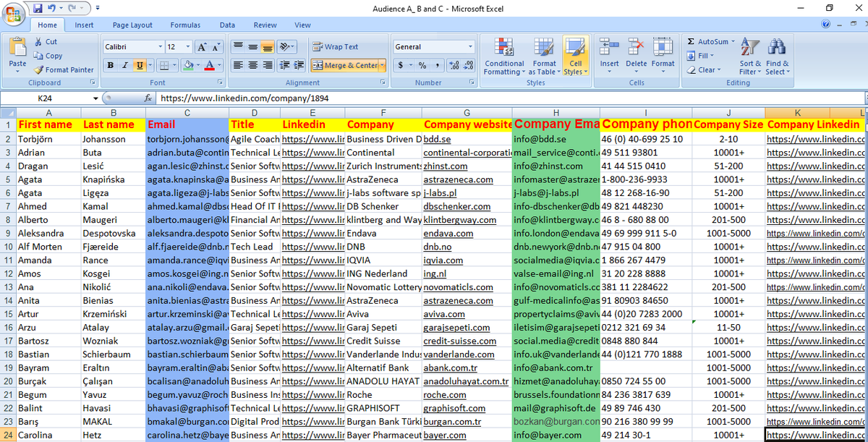Switch to the Formulas tab
Viewport: 868px width, 442px height.
point(185,25)
